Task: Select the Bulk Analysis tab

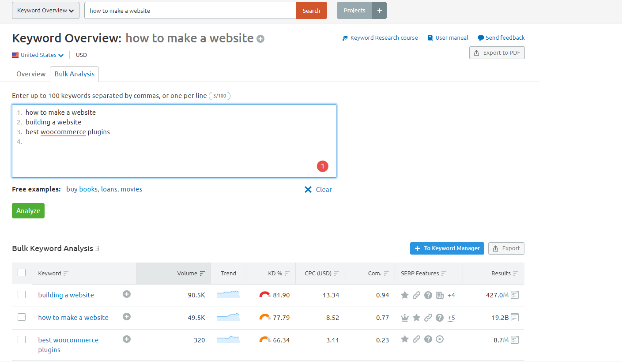Action: click(x=74, y=74)
